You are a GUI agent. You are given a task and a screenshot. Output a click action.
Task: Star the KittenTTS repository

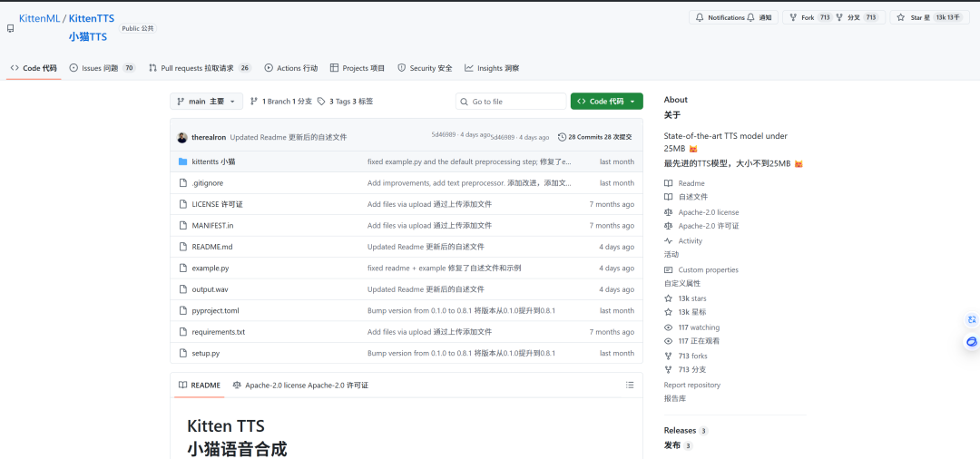pos(923,17)
